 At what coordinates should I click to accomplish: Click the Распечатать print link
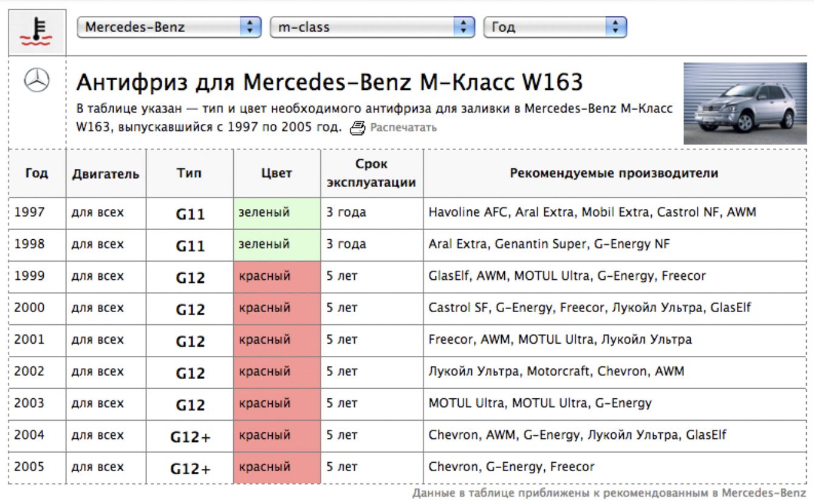(403, 128)
